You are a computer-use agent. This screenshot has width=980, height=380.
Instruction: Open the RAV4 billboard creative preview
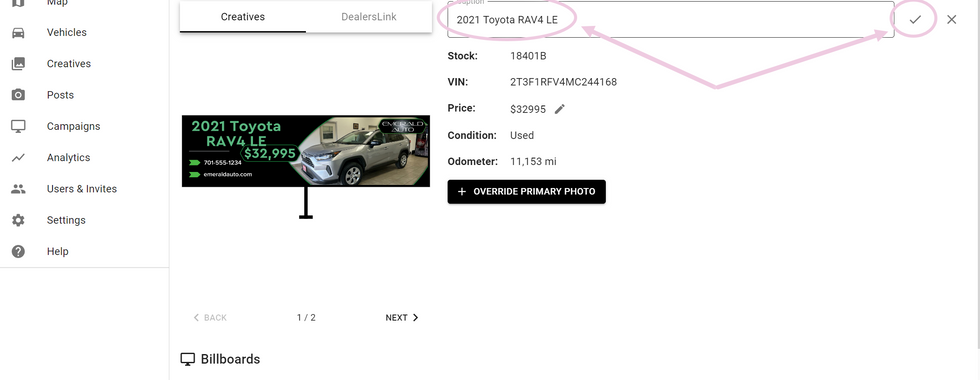(x=306, y=151)
